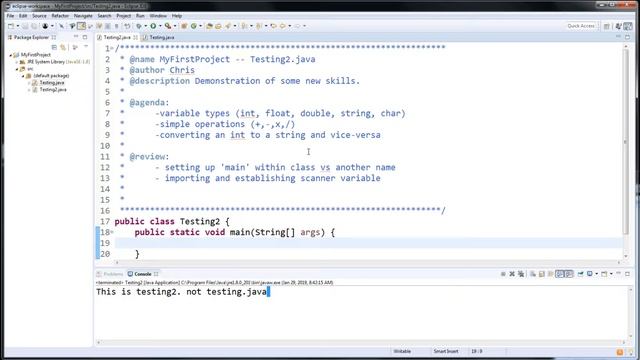This screenshot has height=360, width=640.
Task: Click 'Writable' in the status bar
Action: pyautogui.click(x=402, y=351)
